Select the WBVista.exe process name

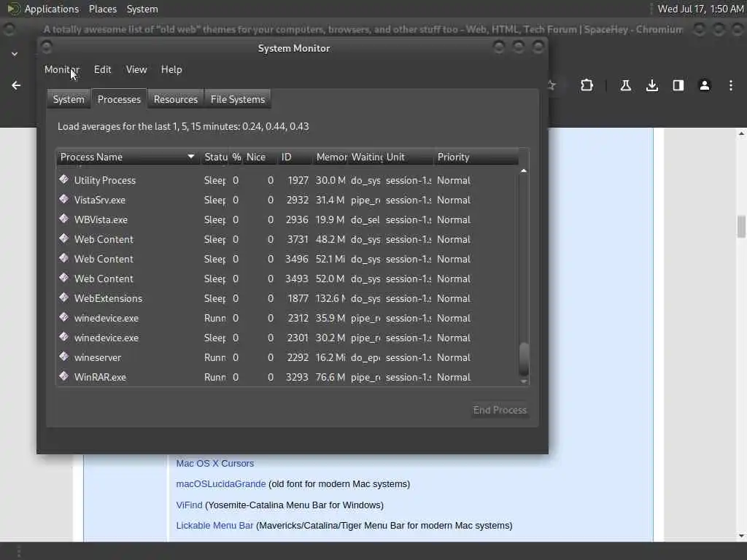pos(101,220)
